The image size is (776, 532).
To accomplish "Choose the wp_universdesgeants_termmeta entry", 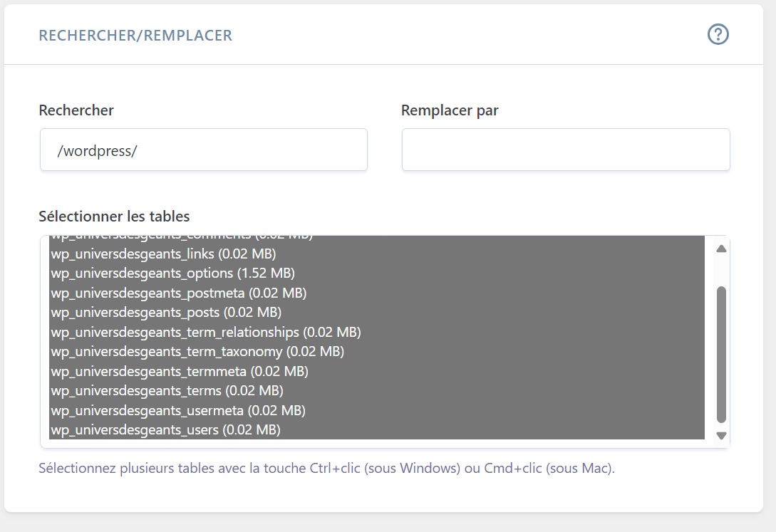I will pyautogui.click(x=377, y=371).
